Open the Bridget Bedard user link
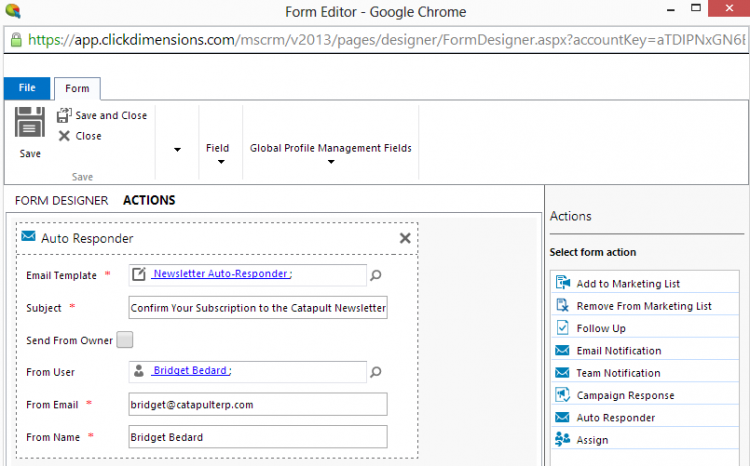Viewport: 750px width, 466px height. [x=190, y=370]
